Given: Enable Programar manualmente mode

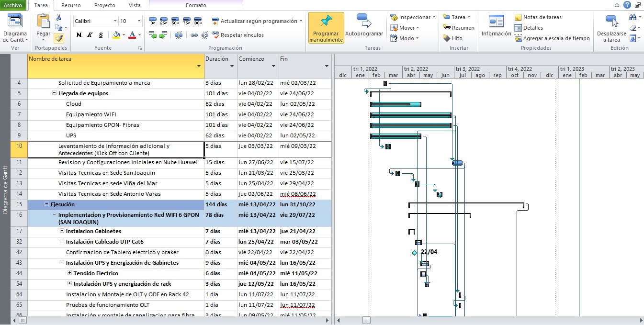Looking at the screenshot, I should [326, 28].
